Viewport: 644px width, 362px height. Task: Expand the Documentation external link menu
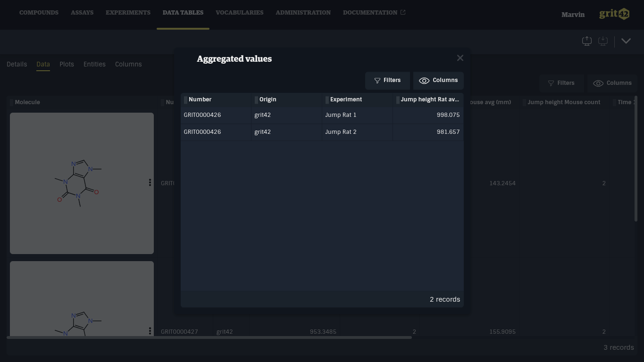pyautogui.click(x=374, y=12)
